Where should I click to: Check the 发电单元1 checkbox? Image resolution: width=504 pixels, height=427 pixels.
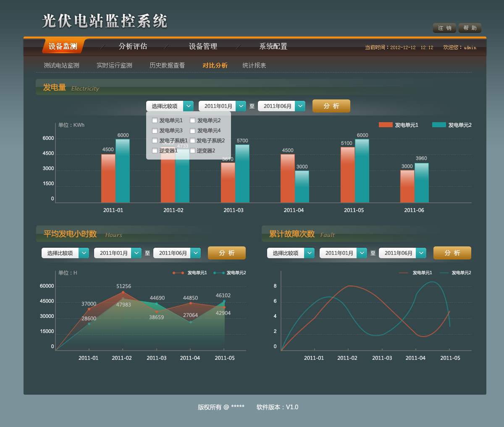(155, 121)
